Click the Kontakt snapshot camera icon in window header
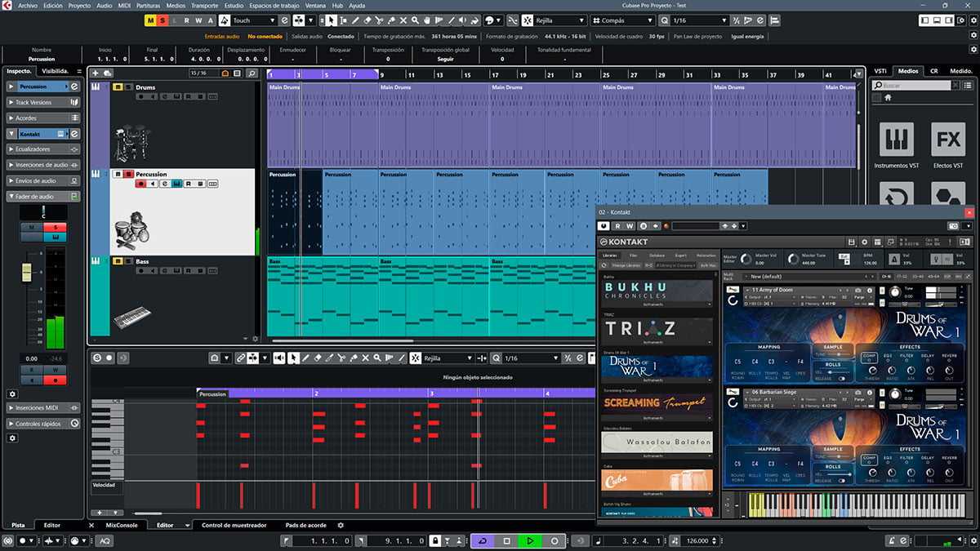This screenshot has height=551, width=980. 952,226
